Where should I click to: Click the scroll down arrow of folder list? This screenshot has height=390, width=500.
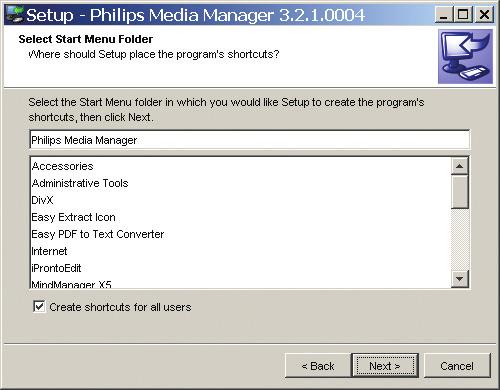pos(460,279)
